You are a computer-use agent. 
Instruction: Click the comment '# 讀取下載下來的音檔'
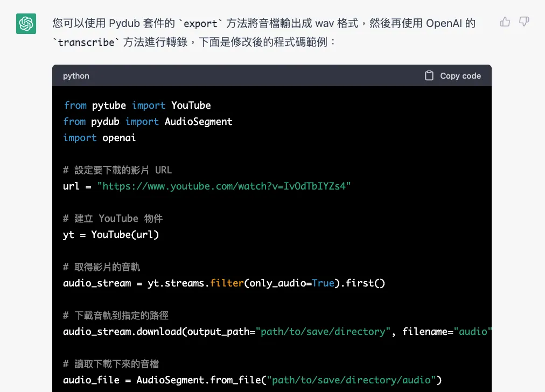[111, 364]
